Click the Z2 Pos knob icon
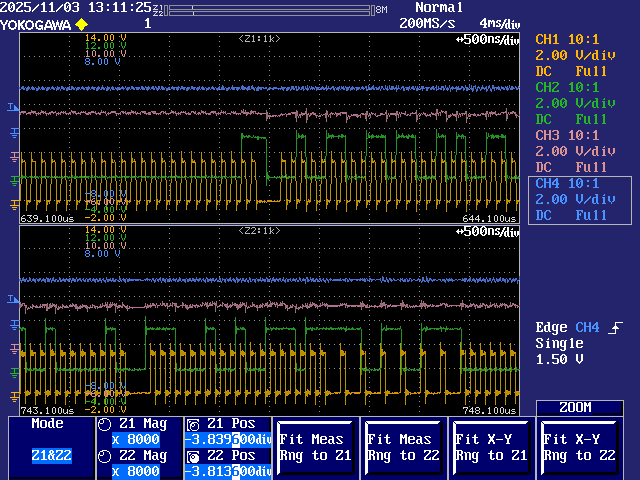The height and width of the screenshot is (480, 640). (193, 456)
